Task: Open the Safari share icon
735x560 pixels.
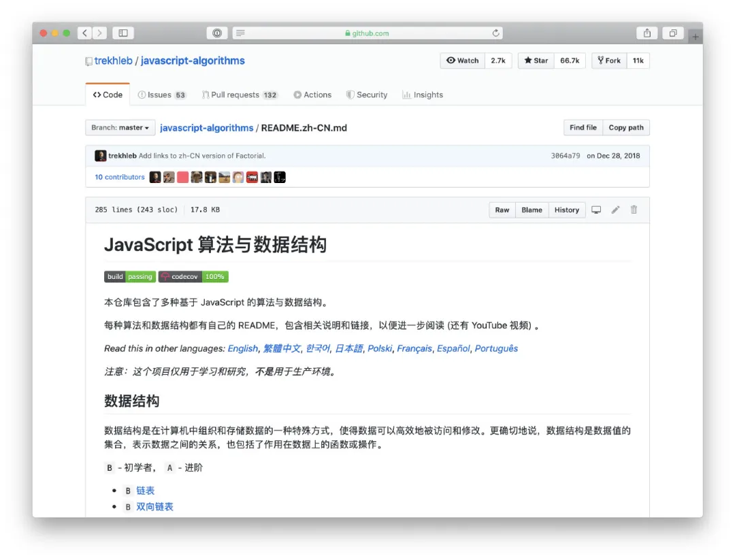Action: pos(647,33)
